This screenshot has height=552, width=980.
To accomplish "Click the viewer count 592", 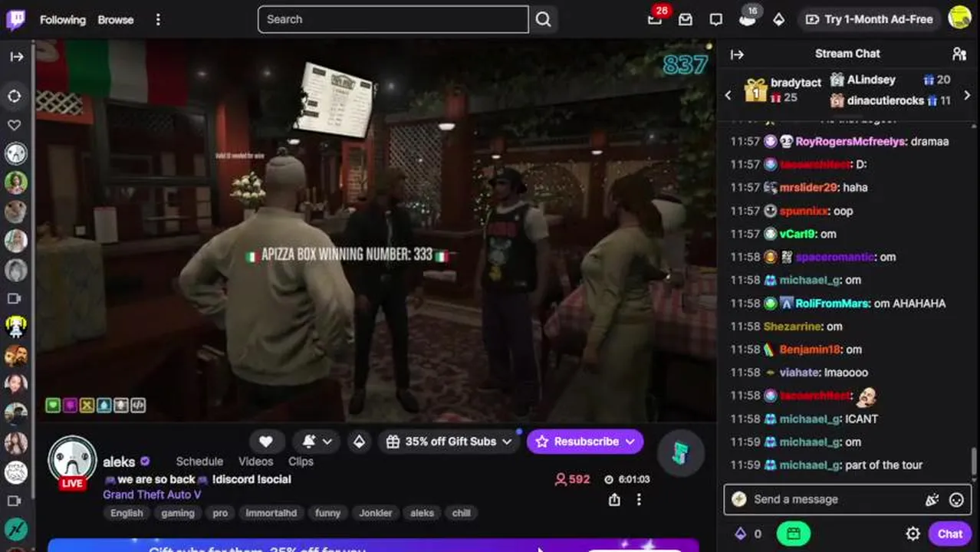I will coord(572,479).
